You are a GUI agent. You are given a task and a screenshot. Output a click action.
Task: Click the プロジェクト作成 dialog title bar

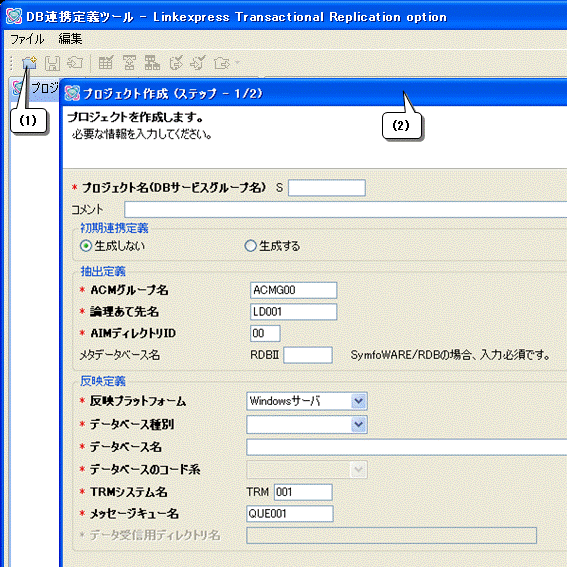click(313, 93)
